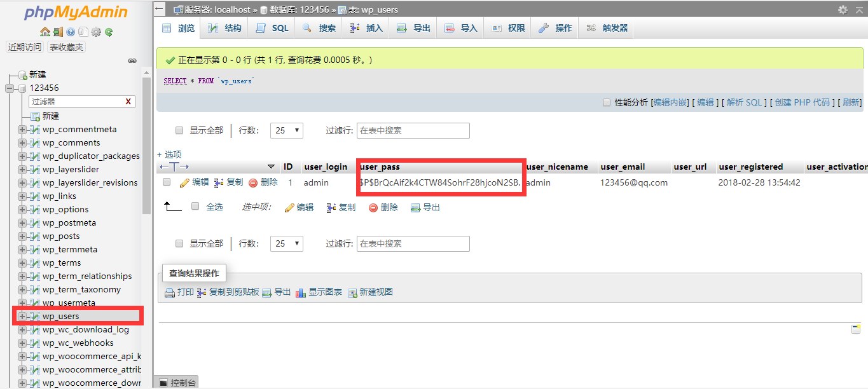Open the 导出 (Export) tab
Image resolution: width=868 pixels, height=389 pixels.
[x=413, y=28]
